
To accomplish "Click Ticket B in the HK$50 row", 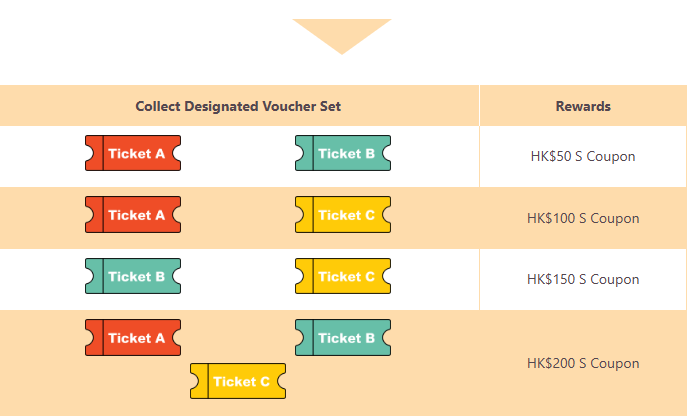I will click(343, 154).
